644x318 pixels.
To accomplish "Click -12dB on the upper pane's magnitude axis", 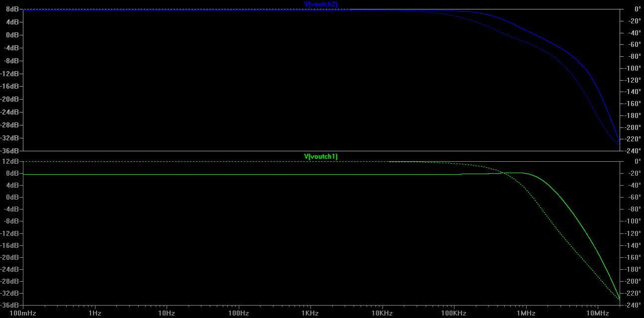I will coord(10,74).
